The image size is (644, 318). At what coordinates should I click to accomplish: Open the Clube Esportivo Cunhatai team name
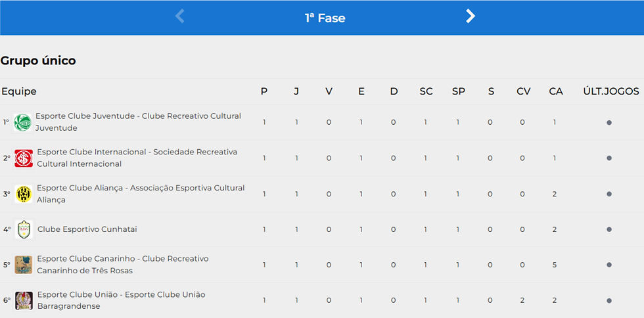click(x=87, y=229)
